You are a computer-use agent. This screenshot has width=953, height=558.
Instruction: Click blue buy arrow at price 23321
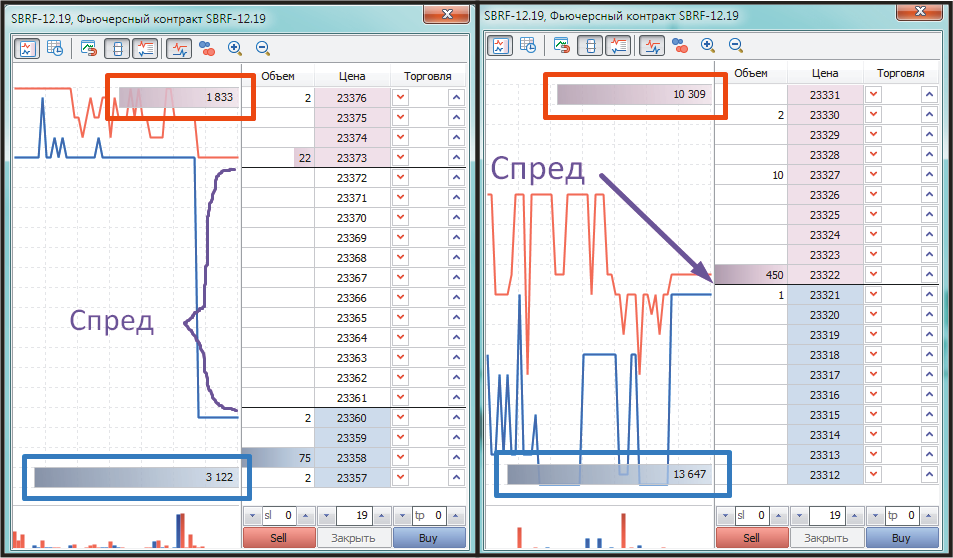(929, 295)
